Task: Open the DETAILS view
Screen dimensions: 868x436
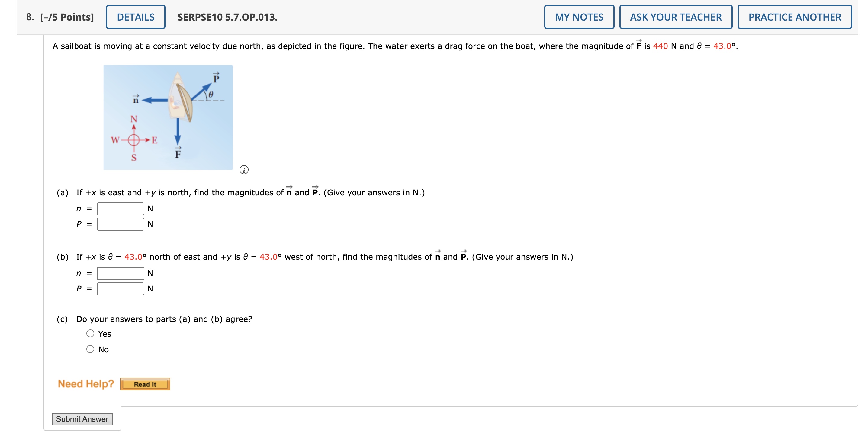Action: point(136,17)
